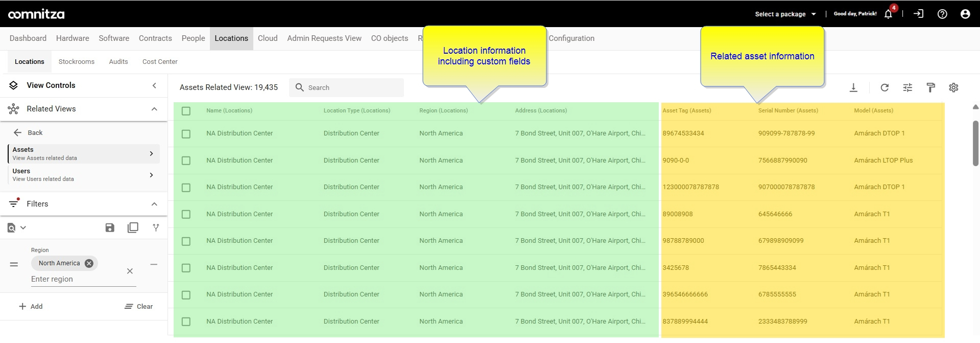Open the Select a package dropdown
The image size is (980, 343).
pyautogui.click(x=785, y=14)
